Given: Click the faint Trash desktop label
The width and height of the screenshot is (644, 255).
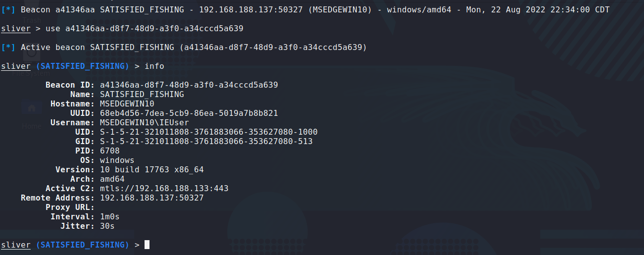Looking at the screenshot, I should 31,20.
